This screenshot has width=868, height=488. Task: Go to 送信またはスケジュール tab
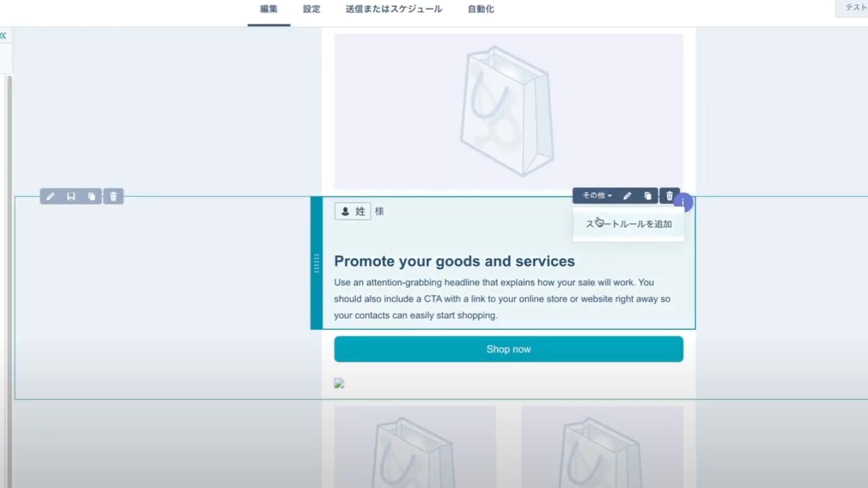[394, 9]
